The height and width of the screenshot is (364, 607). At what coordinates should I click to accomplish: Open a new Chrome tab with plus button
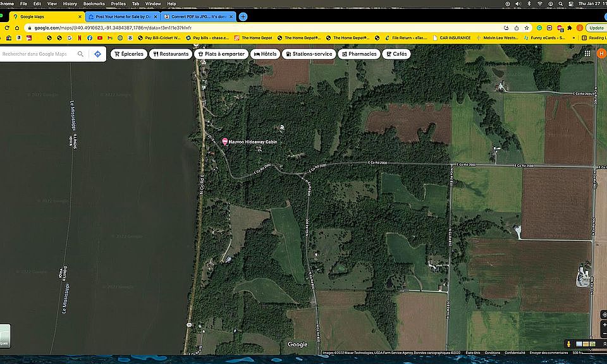tap(243, 16)
